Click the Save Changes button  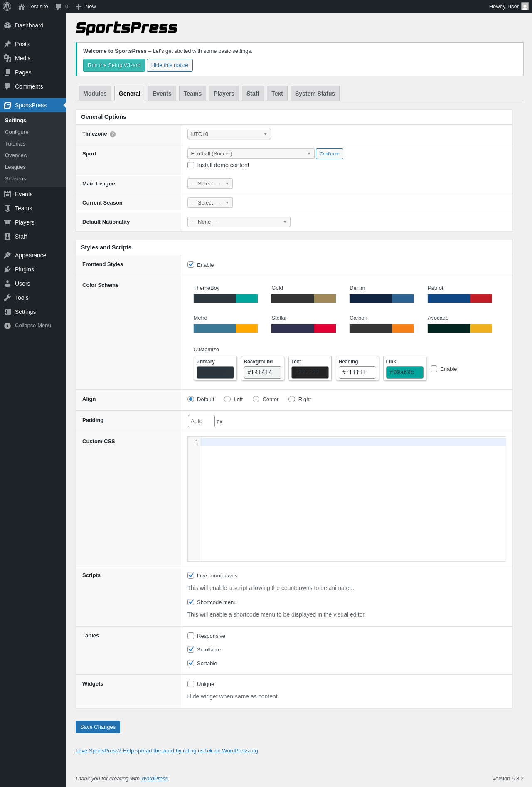[98, 727]
